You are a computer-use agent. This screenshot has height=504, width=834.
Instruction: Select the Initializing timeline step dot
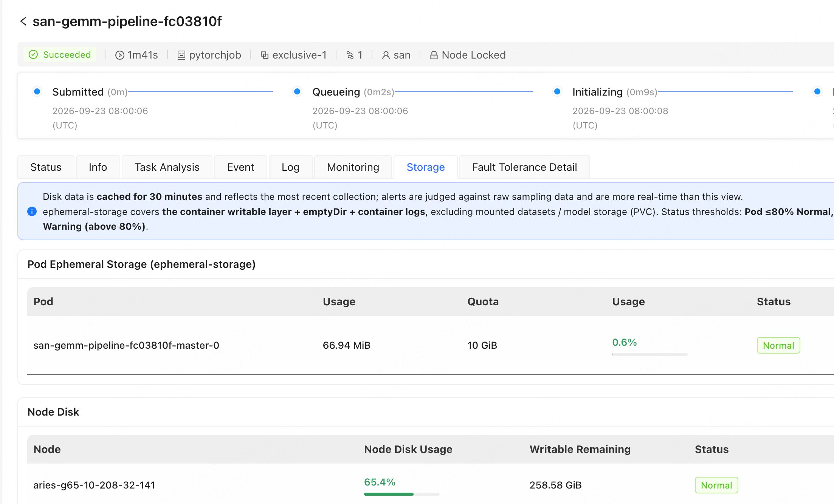click(557, 91)
